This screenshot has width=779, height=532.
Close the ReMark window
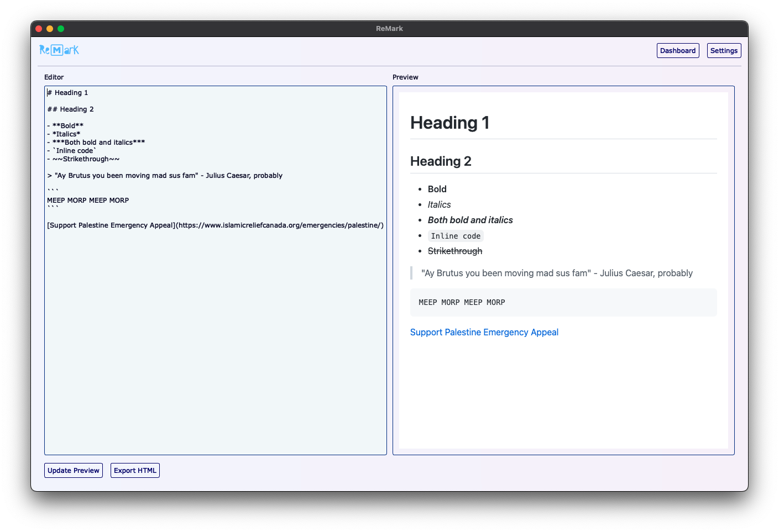[x=39, y=29]
